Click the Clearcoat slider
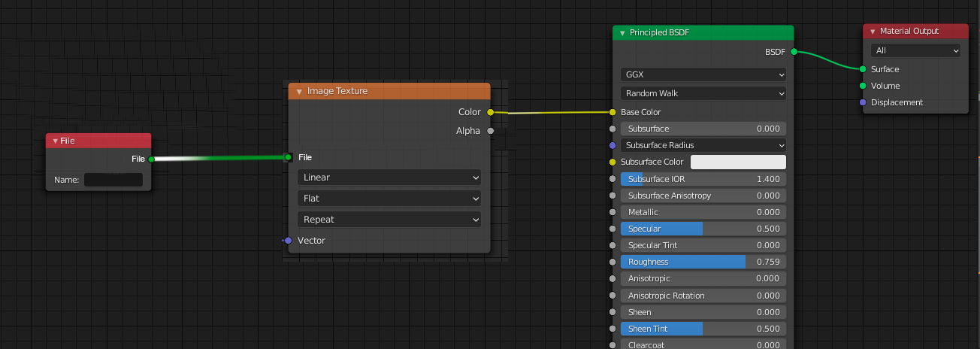Viewport: 980px width, 349px height. (703, 344)
